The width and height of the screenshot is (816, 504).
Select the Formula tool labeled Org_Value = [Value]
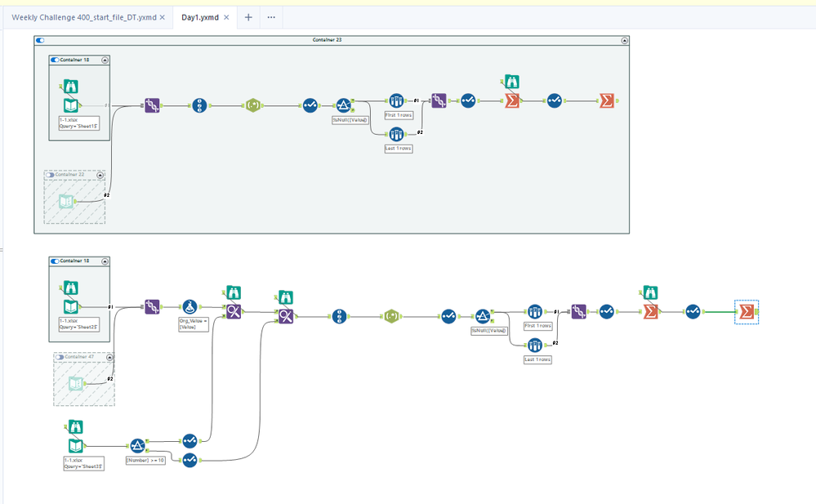[x=190, y=307]
